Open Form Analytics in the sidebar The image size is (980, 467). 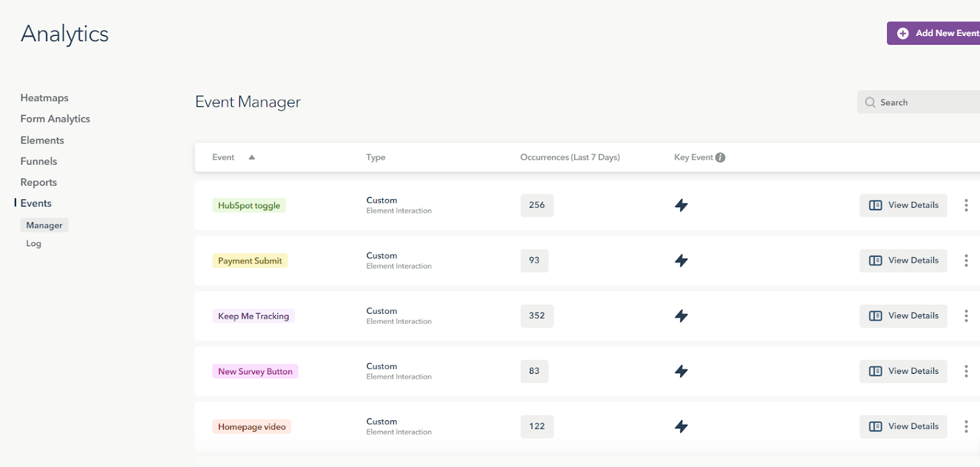pyautogui.click(x=55, y=119)
